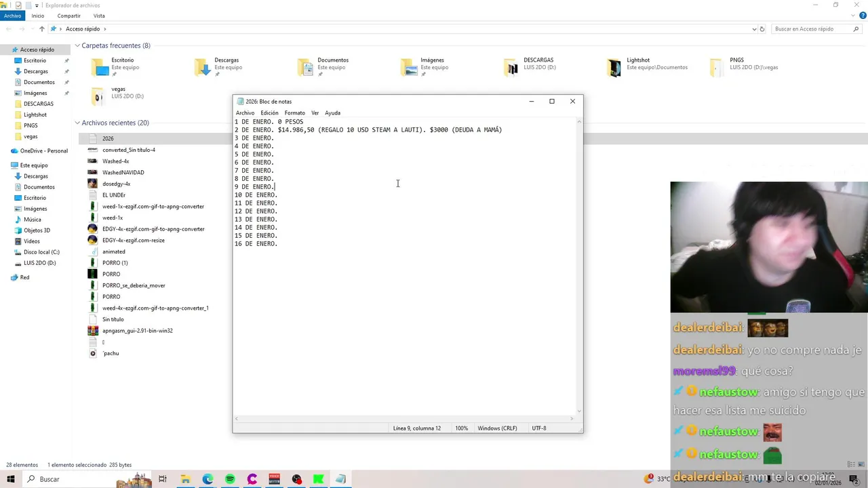
Task: Open the purple C app on taskbar
Action: (x=252, y=479)
